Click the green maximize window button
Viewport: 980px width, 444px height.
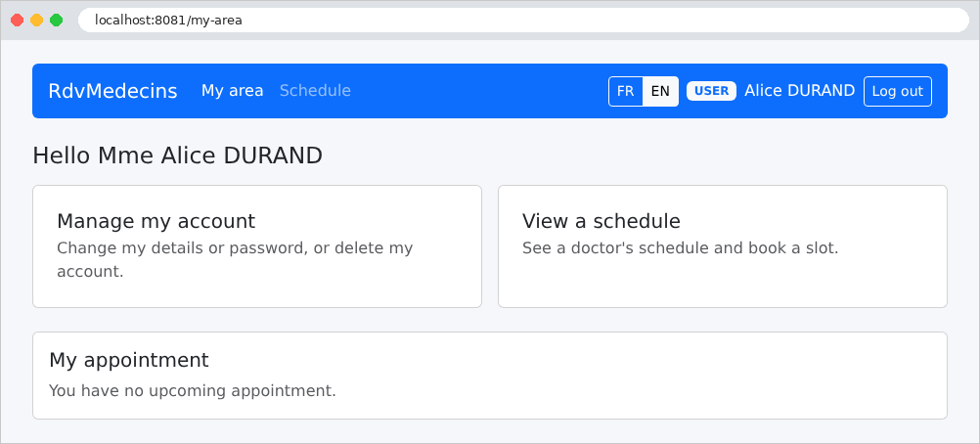57,20
